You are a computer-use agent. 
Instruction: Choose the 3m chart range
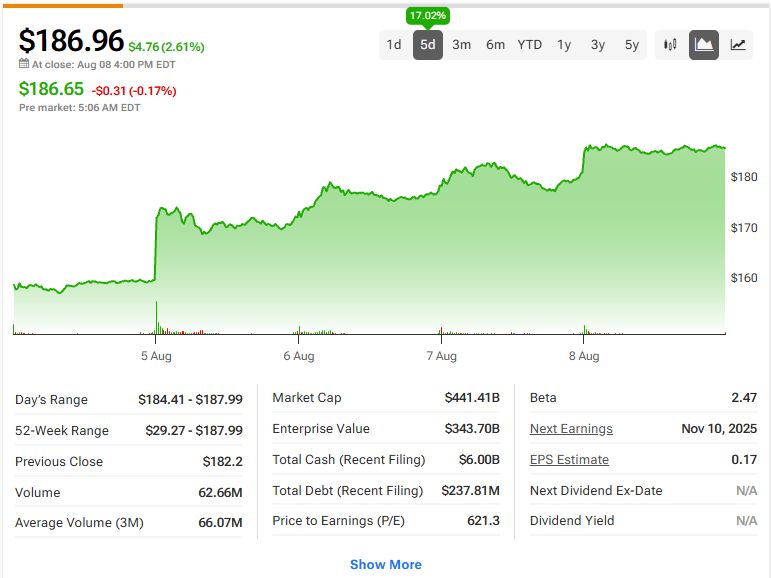[x=462, y=45]
